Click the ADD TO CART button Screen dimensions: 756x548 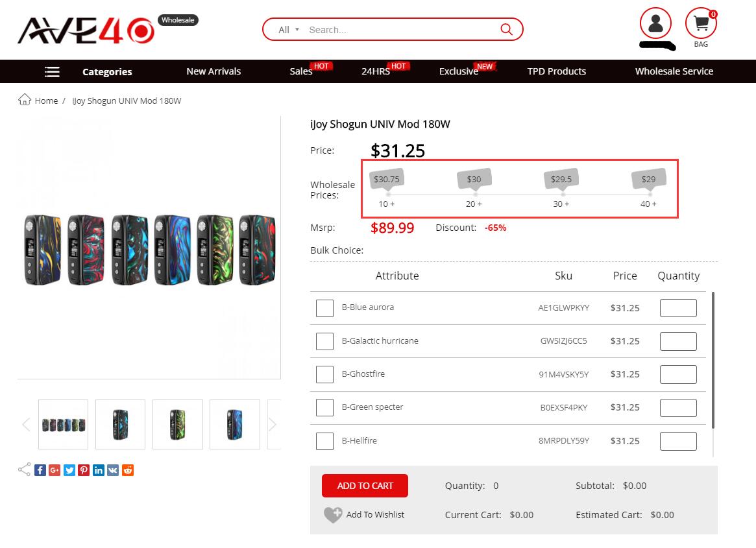coord(365,486)
